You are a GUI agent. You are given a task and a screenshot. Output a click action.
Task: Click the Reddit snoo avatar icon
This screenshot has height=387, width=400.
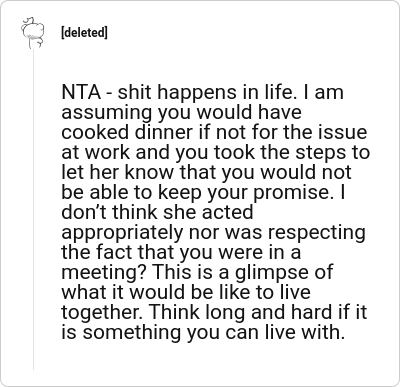pos(33,33)
